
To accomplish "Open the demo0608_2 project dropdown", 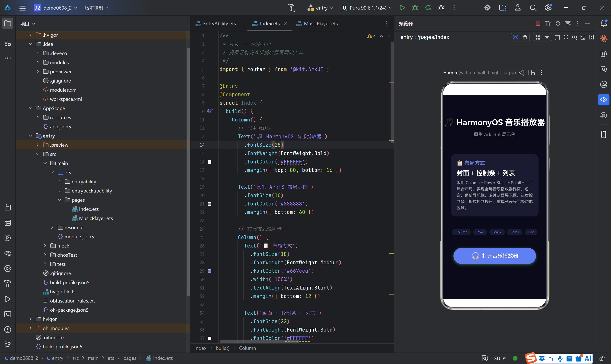I will point(55,8).
